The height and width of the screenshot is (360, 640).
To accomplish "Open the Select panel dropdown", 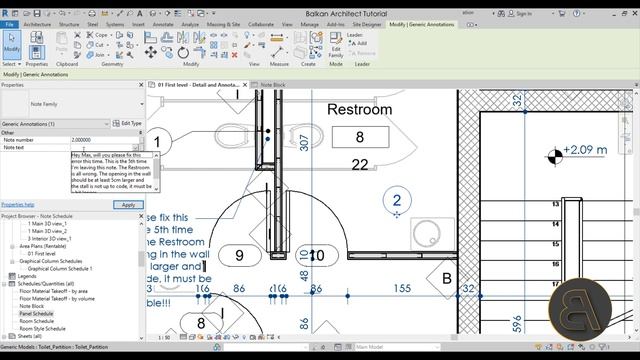I will coord(11,64).
